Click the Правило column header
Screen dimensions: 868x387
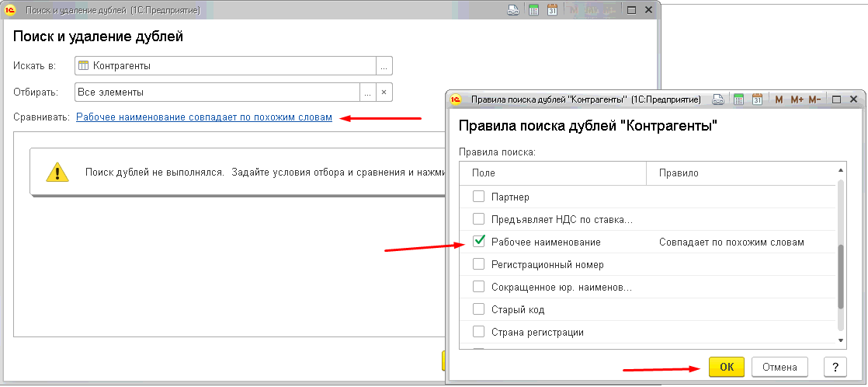741,173
